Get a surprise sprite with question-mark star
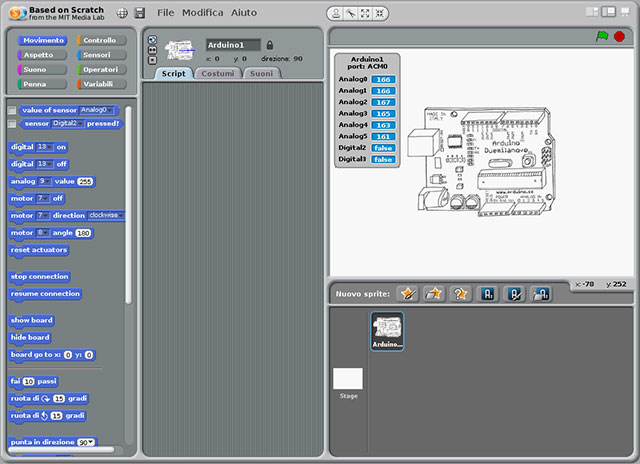Screen dimensions: 640x464 [x=460, y=294]
